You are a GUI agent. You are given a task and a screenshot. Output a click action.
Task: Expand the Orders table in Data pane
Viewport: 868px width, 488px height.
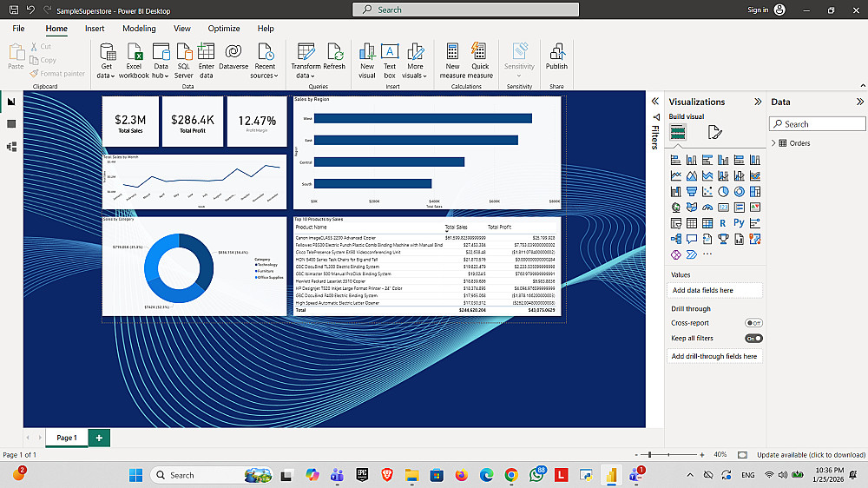click(x=773, y=143)
